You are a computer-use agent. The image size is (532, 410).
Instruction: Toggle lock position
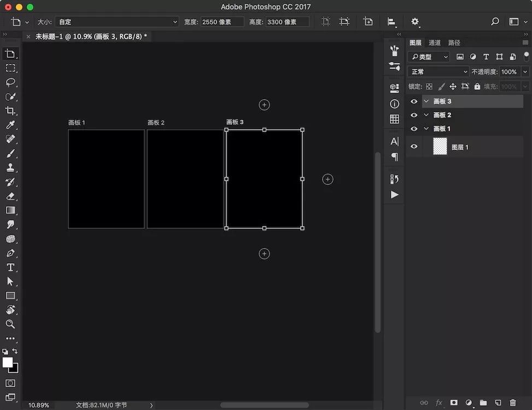[x=453, y=86]
